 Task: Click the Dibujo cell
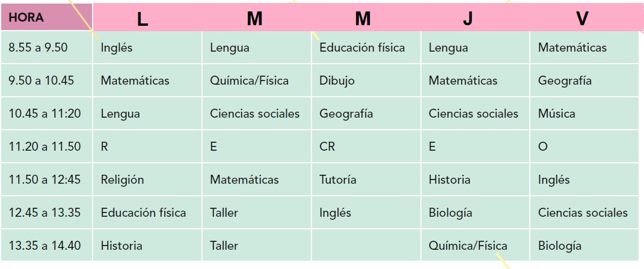[366, 80]
